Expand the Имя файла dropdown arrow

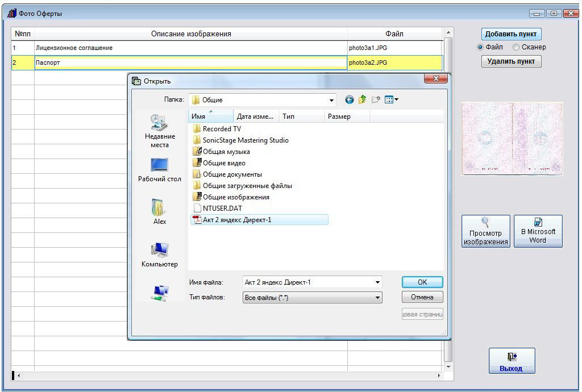pos(377,282)
